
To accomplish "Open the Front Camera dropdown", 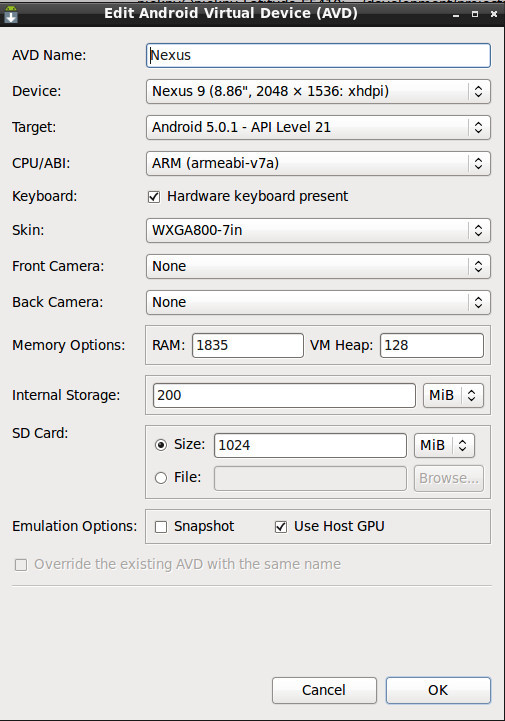I will coord(318,266).
